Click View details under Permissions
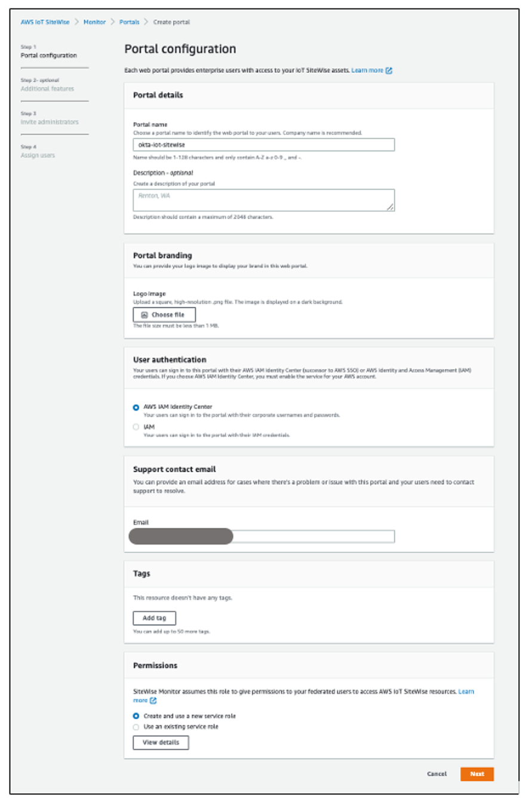The height and width of the screenshot is (806, 532). click(160, 743)
